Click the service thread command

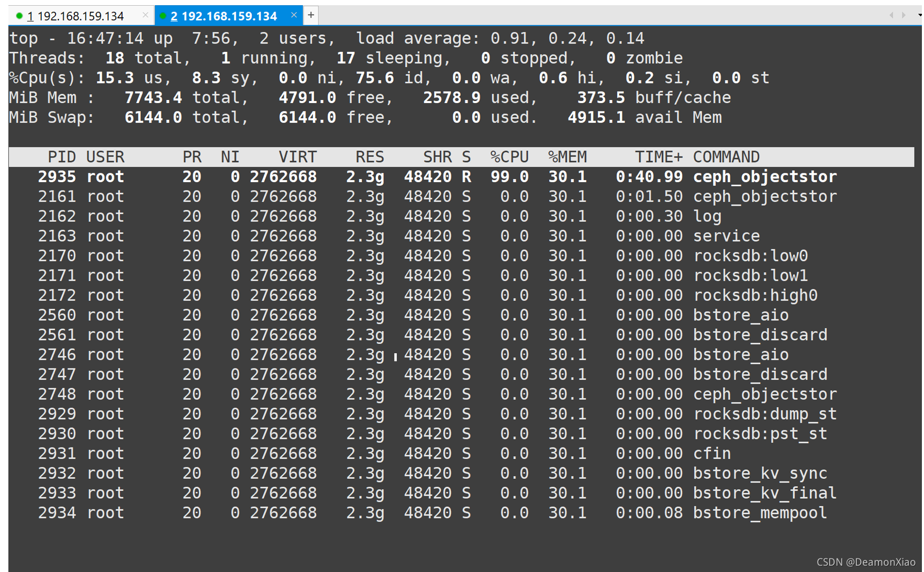coord(727,237)
